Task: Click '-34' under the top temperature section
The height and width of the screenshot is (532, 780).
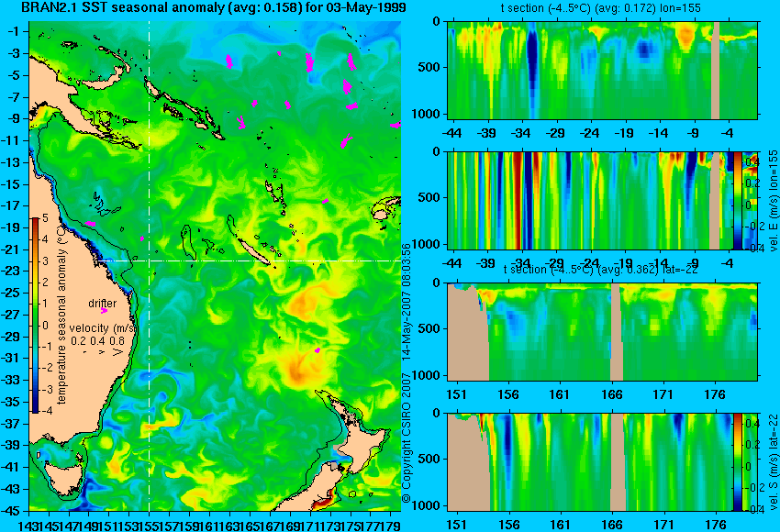Action: pos(521,133)
